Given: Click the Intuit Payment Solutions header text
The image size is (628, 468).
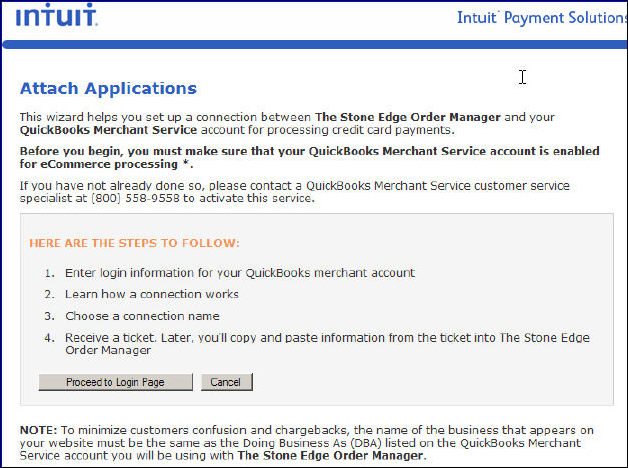Looking at the screenshot, I should point(541,18).
